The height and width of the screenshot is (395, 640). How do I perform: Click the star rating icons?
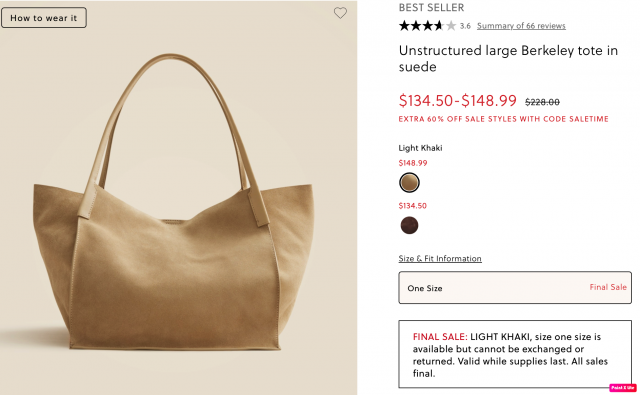[427, 26]
